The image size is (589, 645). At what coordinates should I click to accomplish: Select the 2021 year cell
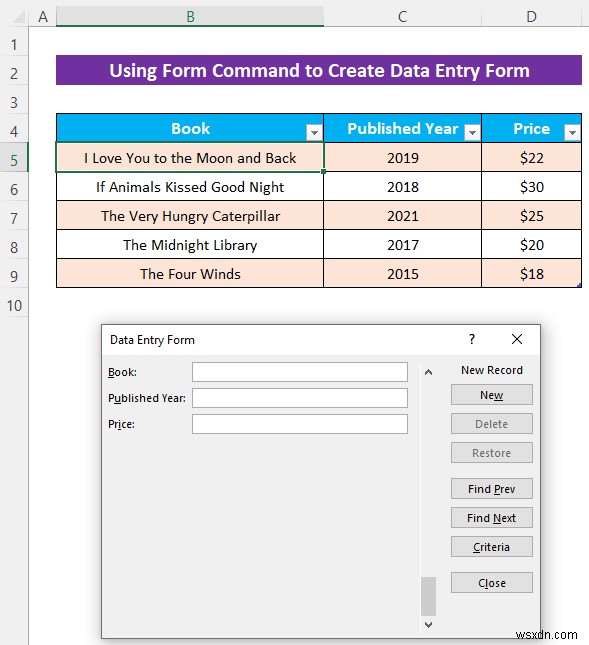403,216
